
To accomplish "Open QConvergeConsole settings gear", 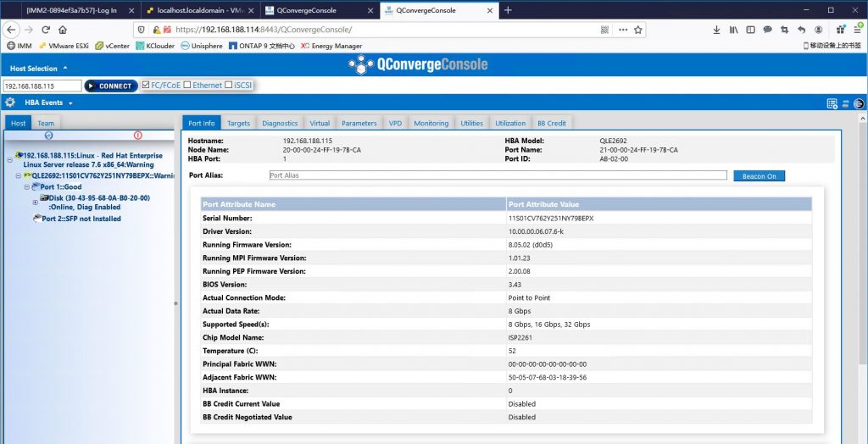I will tap(10, 103).
